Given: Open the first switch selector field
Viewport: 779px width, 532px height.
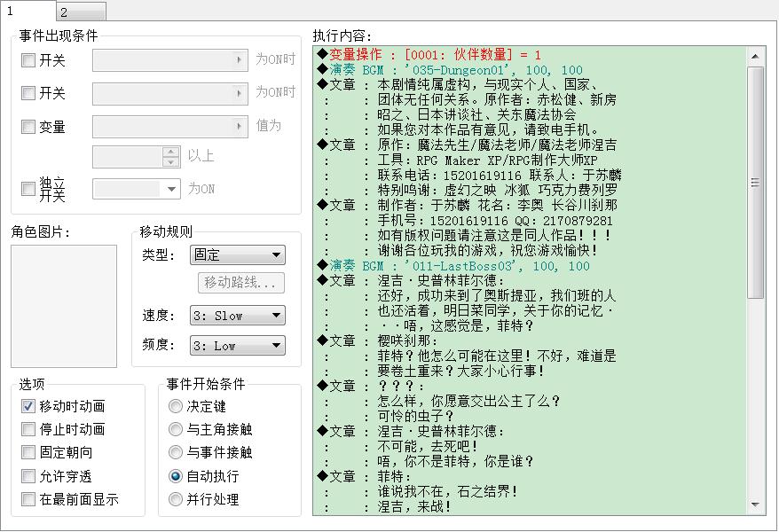Looking at the screenshot, I should (x=170, y=60).
